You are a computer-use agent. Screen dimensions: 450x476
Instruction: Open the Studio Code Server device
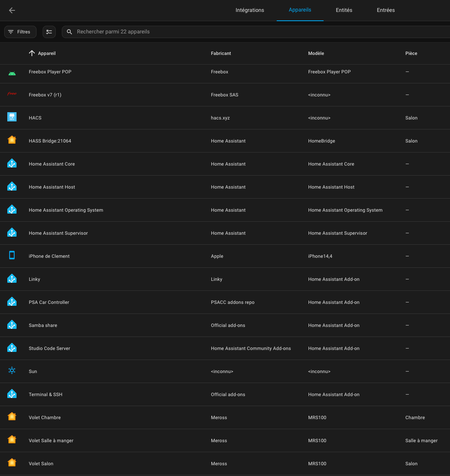point(50,348)
